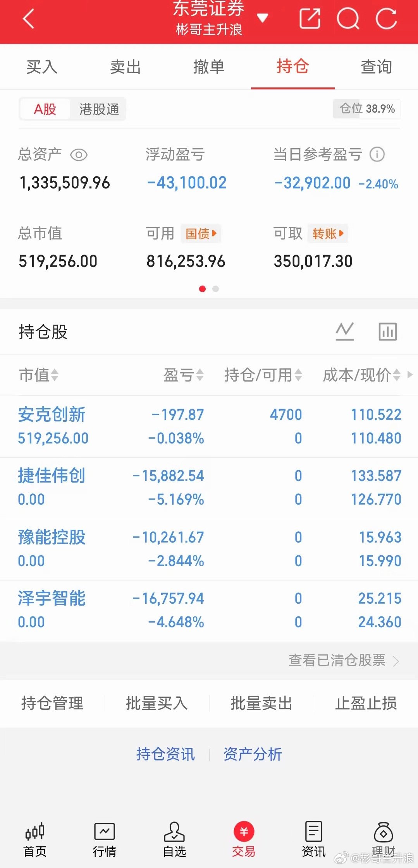Open the holdings bar chart icon
Screen dimensions: 418x868
coord(388,332)
